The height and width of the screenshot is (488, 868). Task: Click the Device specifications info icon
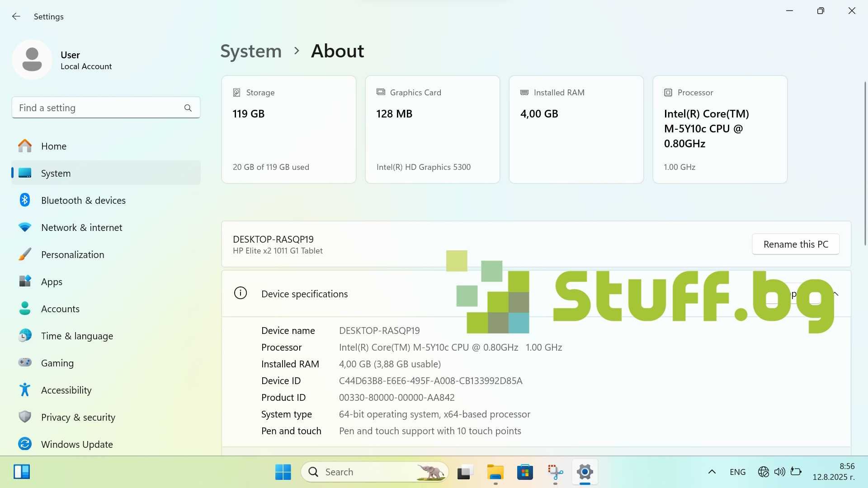click(x=241, y=293)
